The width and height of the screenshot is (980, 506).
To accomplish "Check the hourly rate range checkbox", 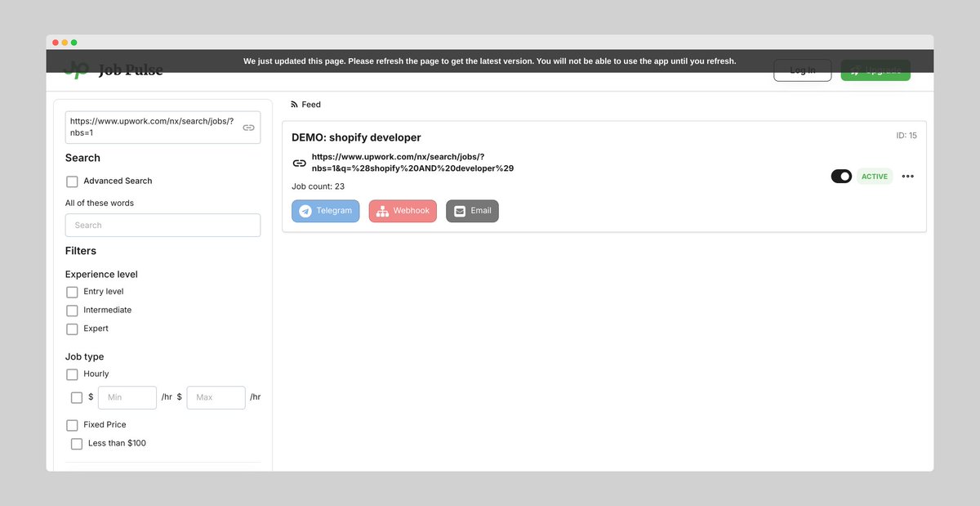I will click(x=77, y=397).
